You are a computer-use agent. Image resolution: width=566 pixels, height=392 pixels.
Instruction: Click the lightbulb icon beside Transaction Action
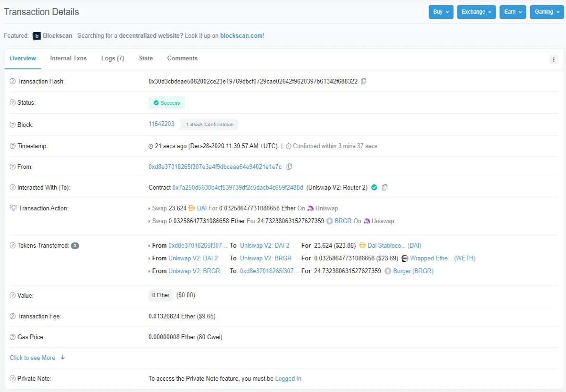coord(13,208)
